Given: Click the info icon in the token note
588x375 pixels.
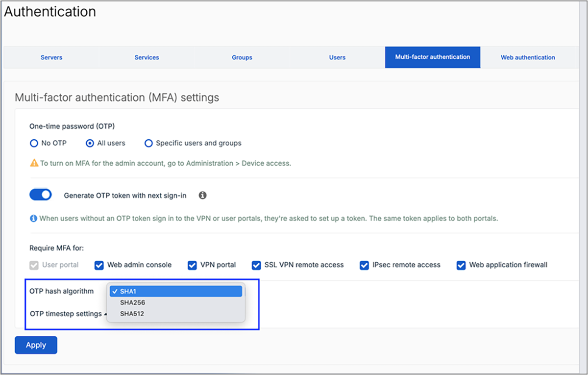Looking at the screenshot, I should click(33, 218).
